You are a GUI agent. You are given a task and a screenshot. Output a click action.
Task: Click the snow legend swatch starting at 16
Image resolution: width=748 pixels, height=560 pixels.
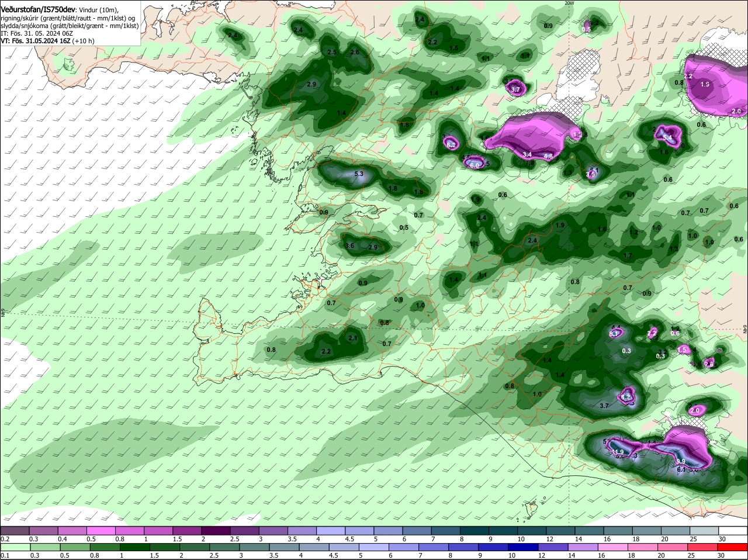(617, 531)
